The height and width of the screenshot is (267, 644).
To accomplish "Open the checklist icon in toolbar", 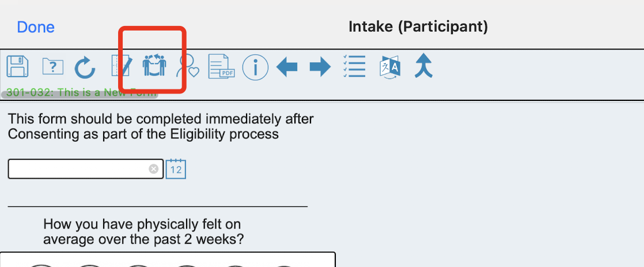I will coord(354,67).
